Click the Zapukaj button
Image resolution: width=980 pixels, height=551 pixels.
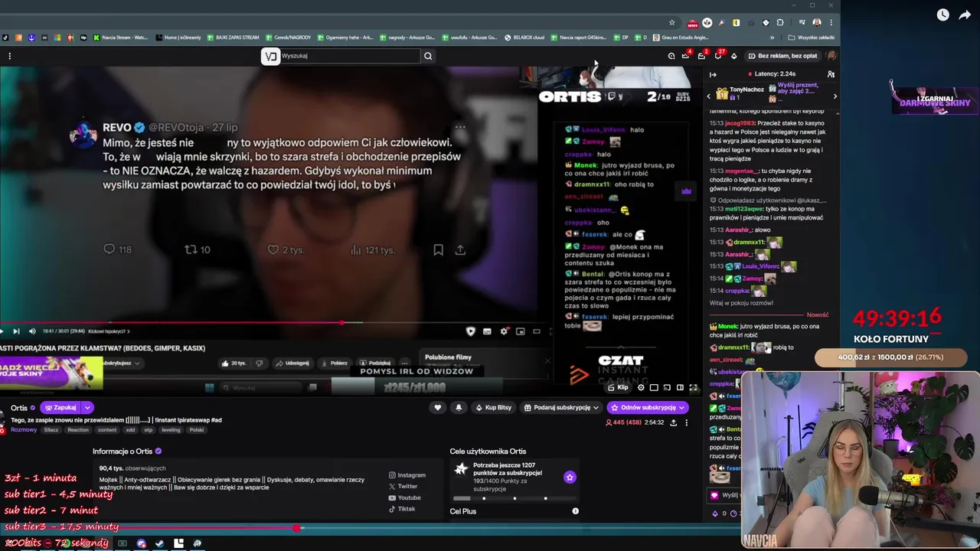(x=60, y=407)
